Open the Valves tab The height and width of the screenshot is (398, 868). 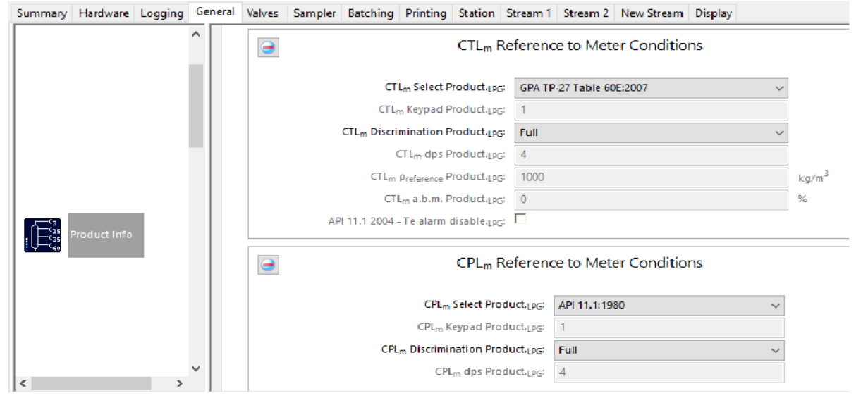tap(263, 13)
